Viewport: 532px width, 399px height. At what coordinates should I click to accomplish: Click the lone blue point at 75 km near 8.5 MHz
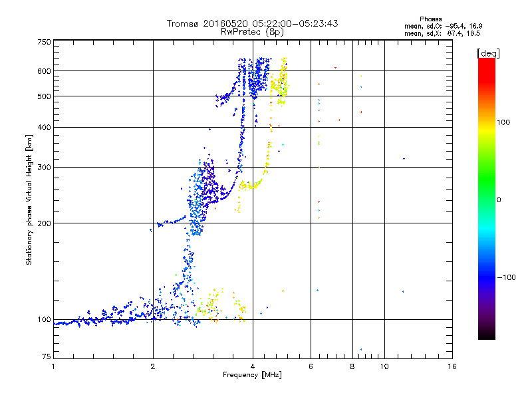coord(361,349)
